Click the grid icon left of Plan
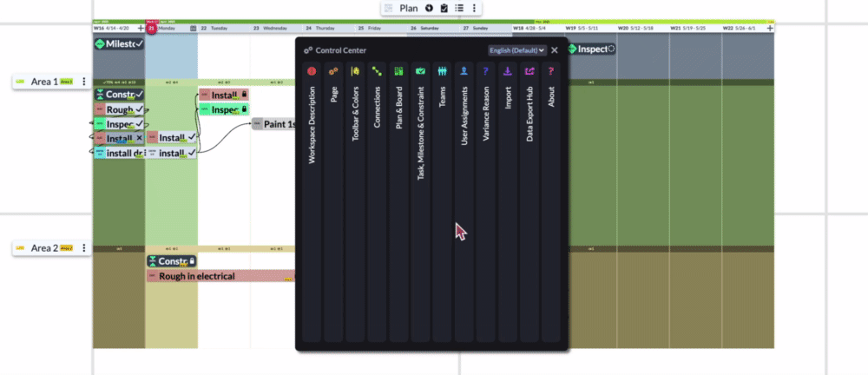 (389, 9)
